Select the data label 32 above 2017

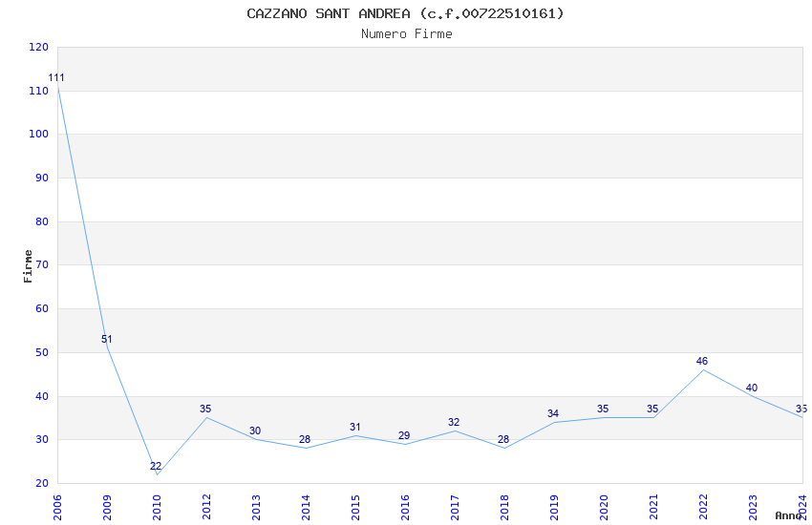pyautogui.click(x=454, y=422)
